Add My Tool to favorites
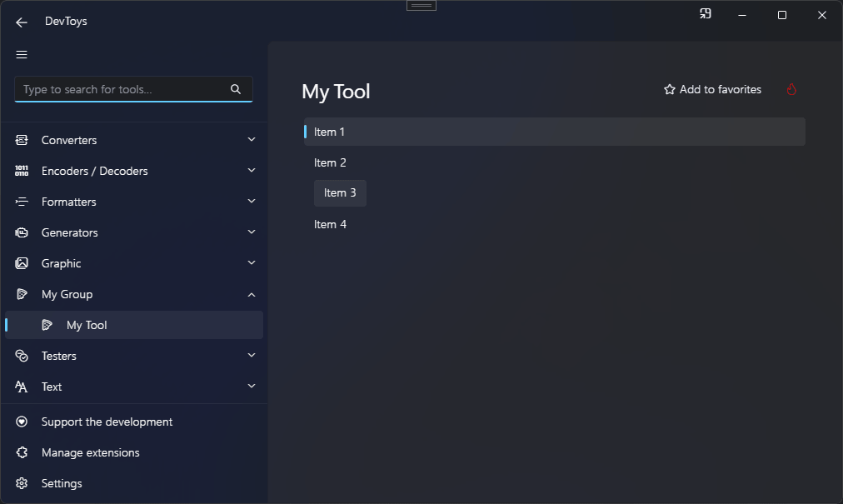The image size is (843, 504). coord(712,89)
